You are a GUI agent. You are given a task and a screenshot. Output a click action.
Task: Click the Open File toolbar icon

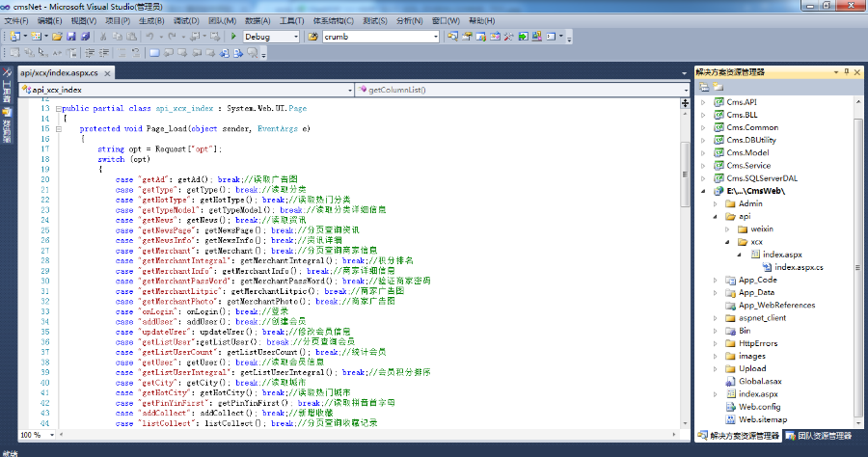(x=58, y=37)
